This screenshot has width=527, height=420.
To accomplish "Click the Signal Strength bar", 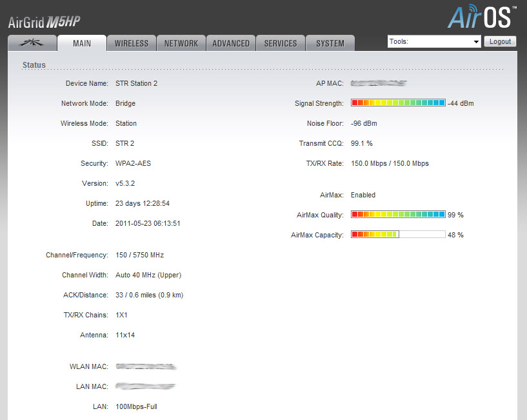I will pos(398,103).
